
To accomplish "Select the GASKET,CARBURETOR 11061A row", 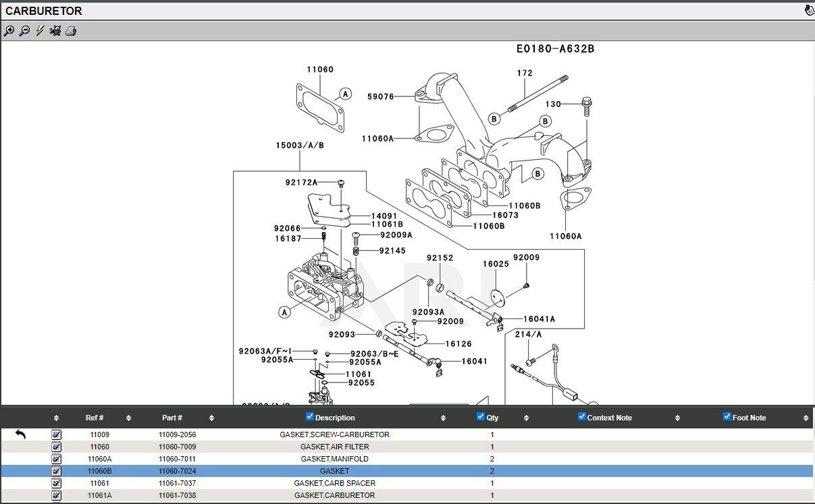I will [334, 495].
